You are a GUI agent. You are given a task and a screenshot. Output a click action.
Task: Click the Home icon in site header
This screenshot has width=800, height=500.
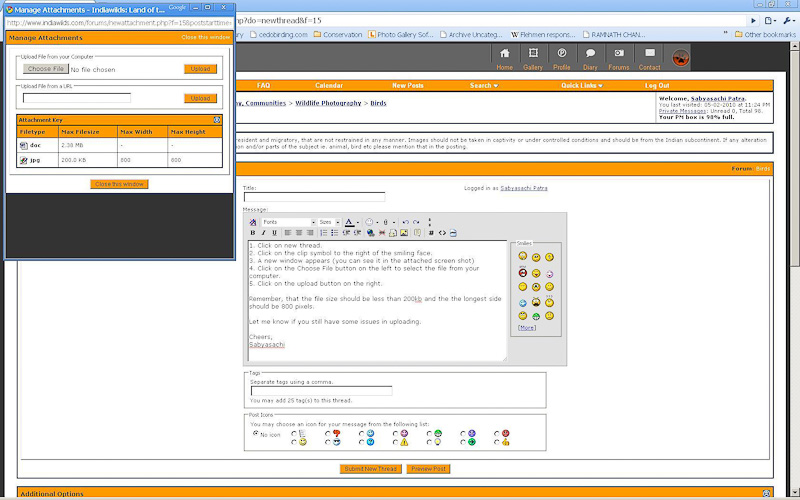click(504, 58)
